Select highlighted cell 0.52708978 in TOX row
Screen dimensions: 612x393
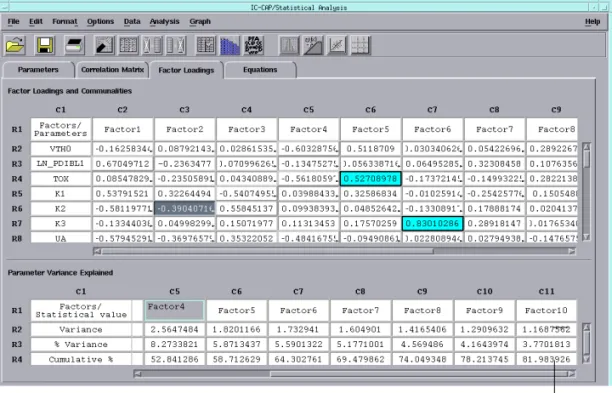pyautogui.click(x=370, y=179)
